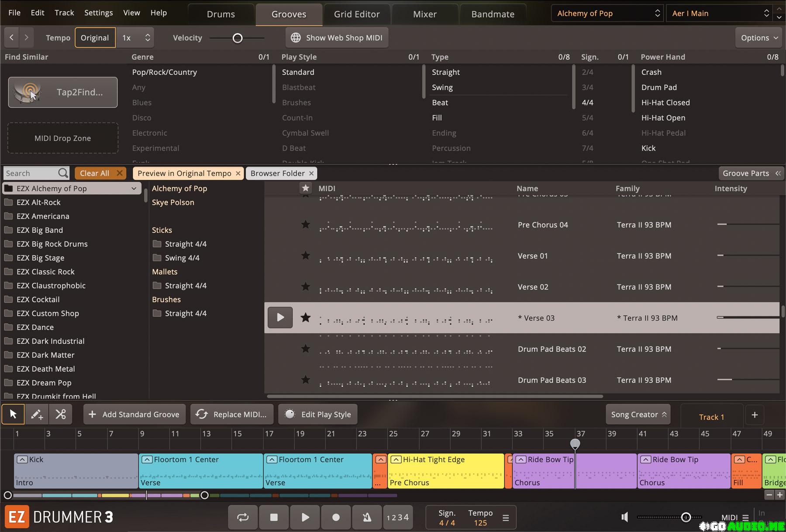This screenshot has height=532, width=786.
Task: Open the Song Creator panel
Action: coord(638,414)
